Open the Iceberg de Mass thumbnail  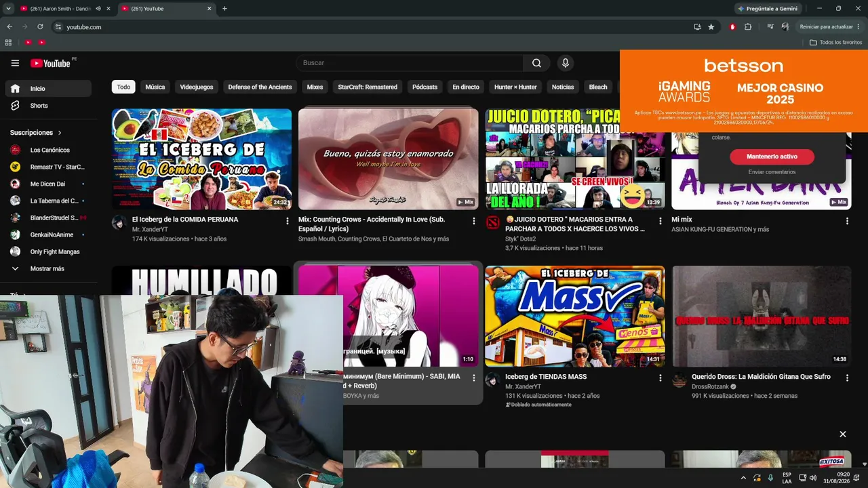pos(574,316)
